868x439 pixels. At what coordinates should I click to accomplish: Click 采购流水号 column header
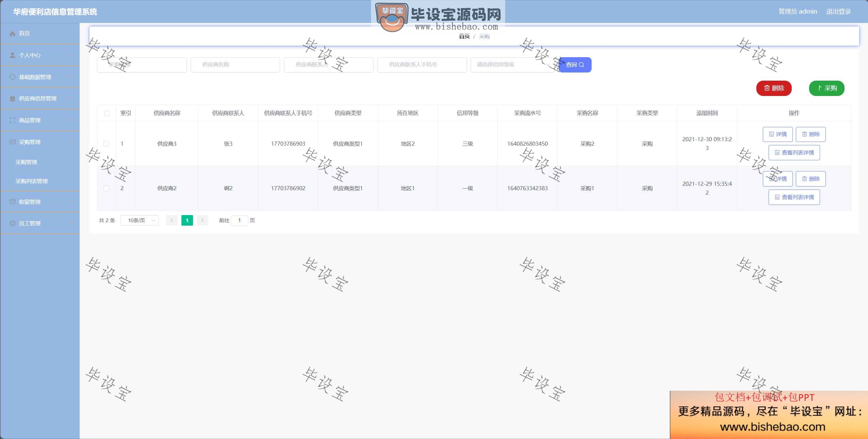pos(527,113)
